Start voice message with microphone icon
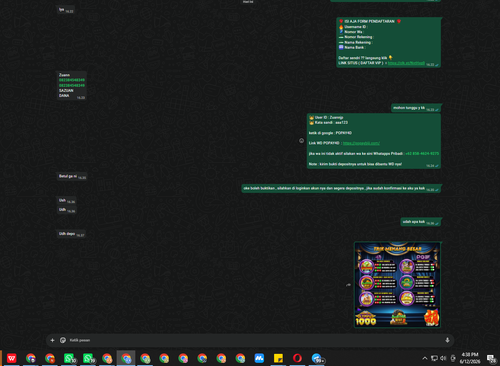Image resolution: width=500 pixels, height=366 pixels. [x=447, y=340]
